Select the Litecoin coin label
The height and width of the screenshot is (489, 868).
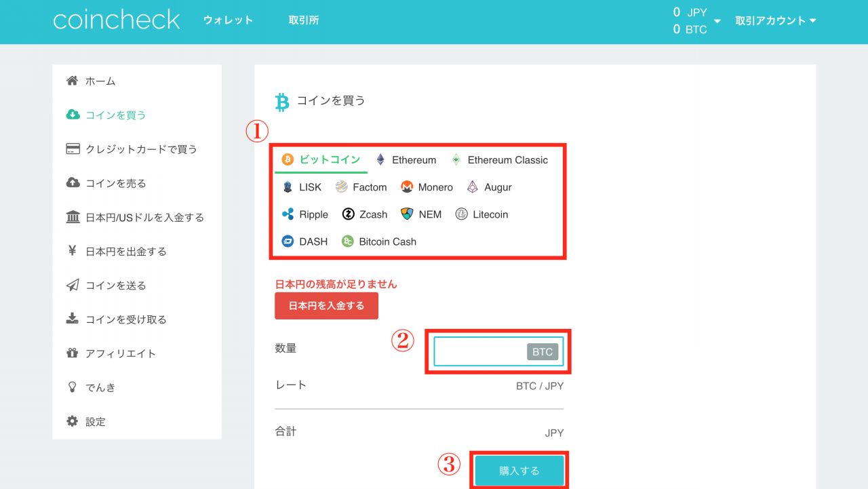[x=490, y=214]
